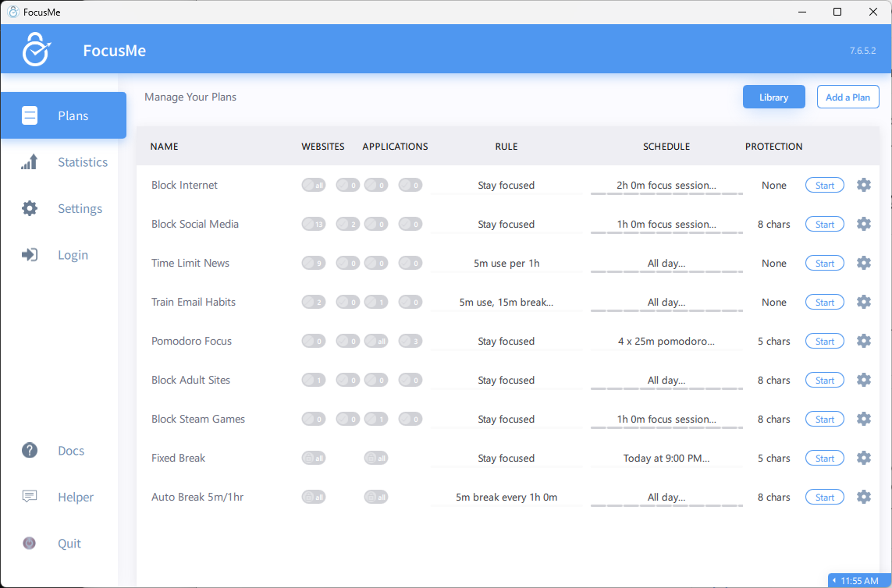Toggle the '3' applications pill for Pomodoro Focus
This screenshot has width=892, height=588.
pyautogui.click(x=410, y=341)
